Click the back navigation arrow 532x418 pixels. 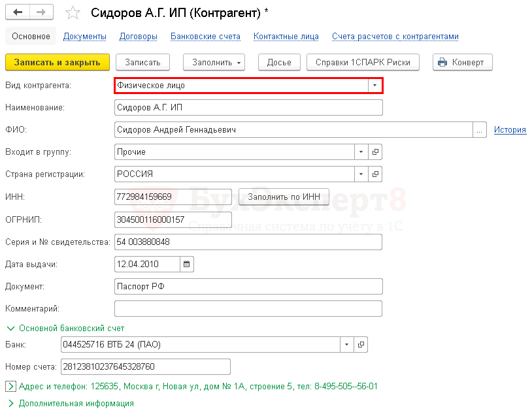coord(18,12)
